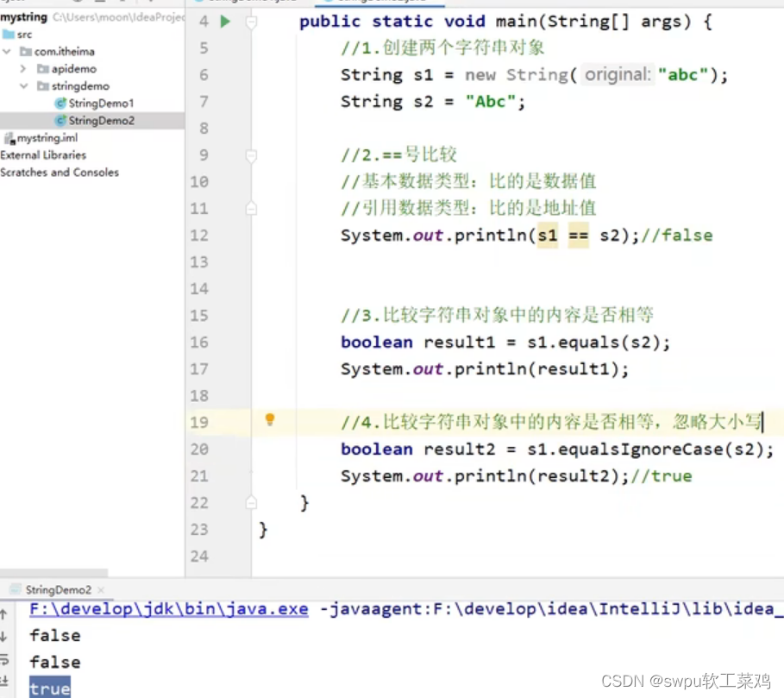Click the second 'false' console output line
Viewport: 784px width, 698px height.
tap(55, 663)
